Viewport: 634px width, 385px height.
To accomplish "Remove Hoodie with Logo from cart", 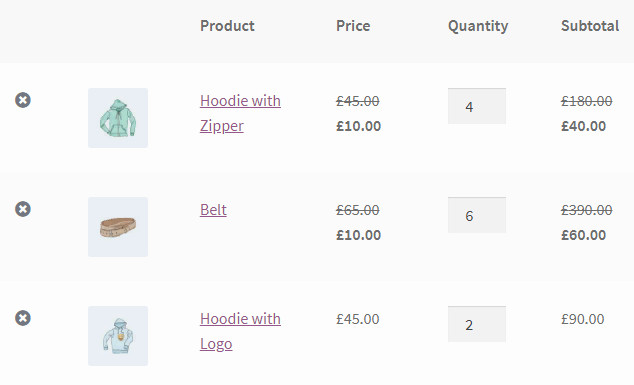I will [23, 318].
